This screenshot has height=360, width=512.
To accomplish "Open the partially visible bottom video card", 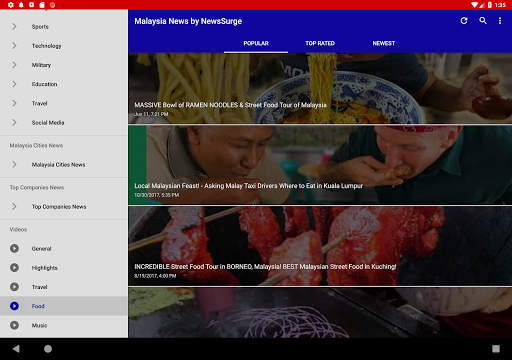I will 320,313.
